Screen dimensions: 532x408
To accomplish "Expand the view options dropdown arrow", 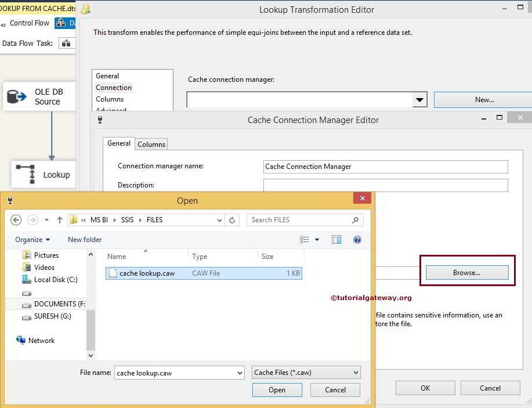I will (317, 240).
